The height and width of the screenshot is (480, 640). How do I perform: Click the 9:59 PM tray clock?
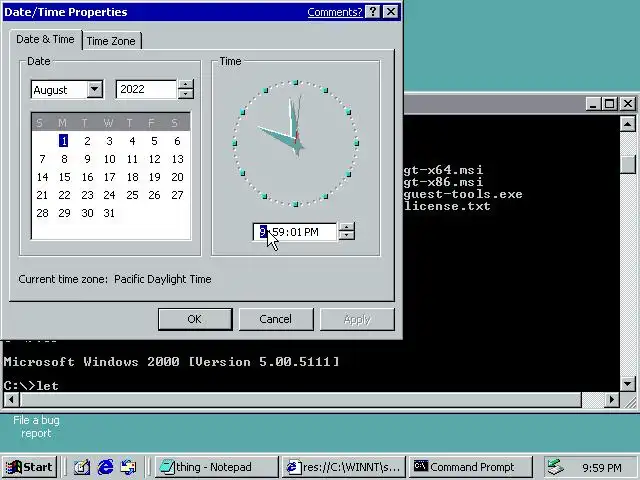[x=602, y=468]
